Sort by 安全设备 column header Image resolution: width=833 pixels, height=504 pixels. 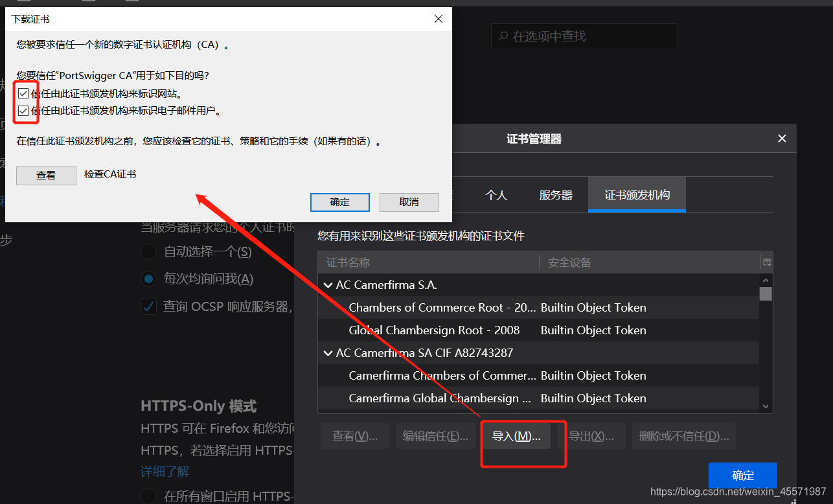pyautogui.click(x=650, y=262)
